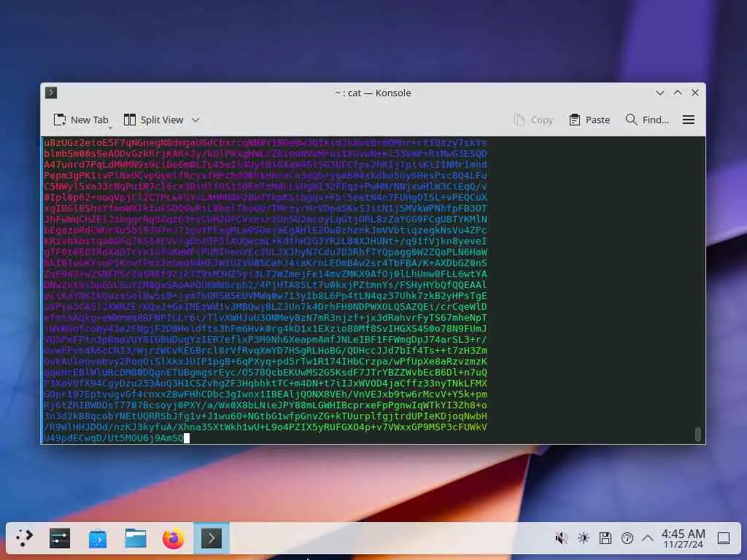Image resolution: width=747 pixels, height=560 pixels.
Task: Click the terminal vertical scrollbar handle
Action: pyautogui.click(x=698, y=435)
